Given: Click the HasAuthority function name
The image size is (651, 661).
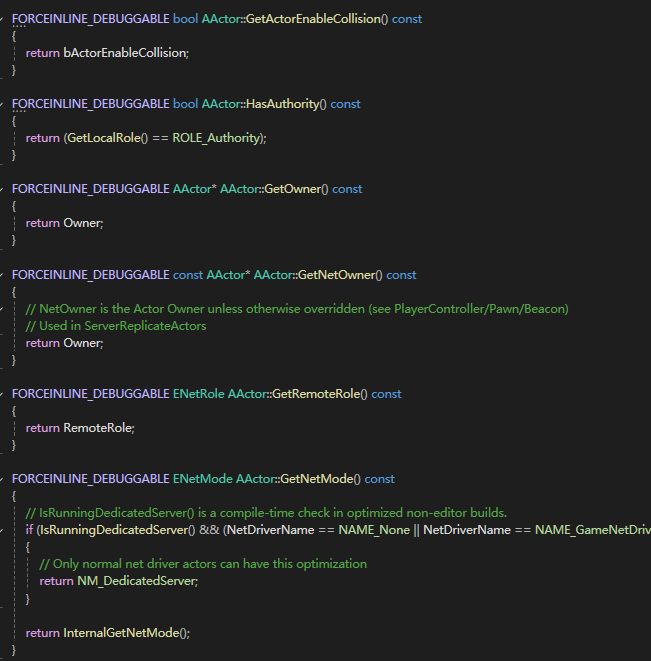Looking at the screenshot, I should (x=282, y=104).
